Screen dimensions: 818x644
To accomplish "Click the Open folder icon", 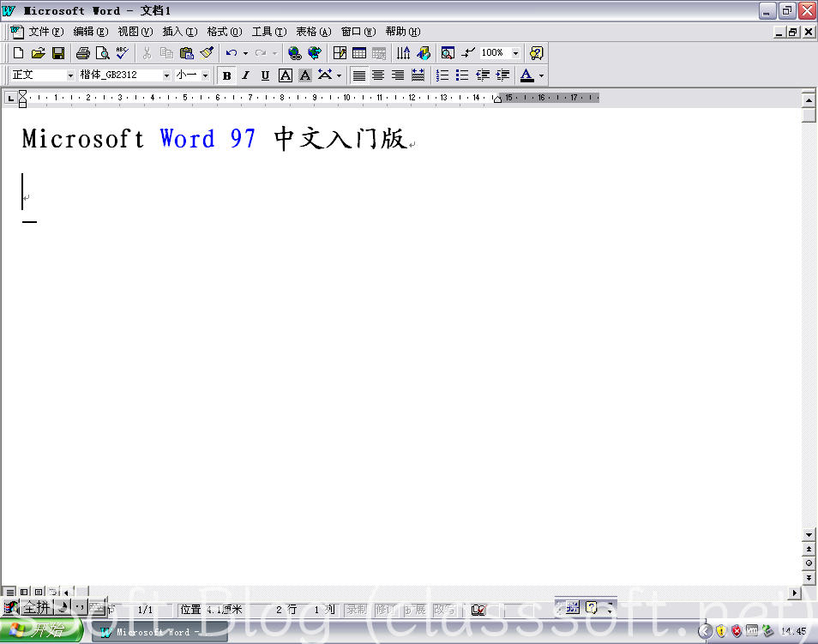I will pos(39,53).
